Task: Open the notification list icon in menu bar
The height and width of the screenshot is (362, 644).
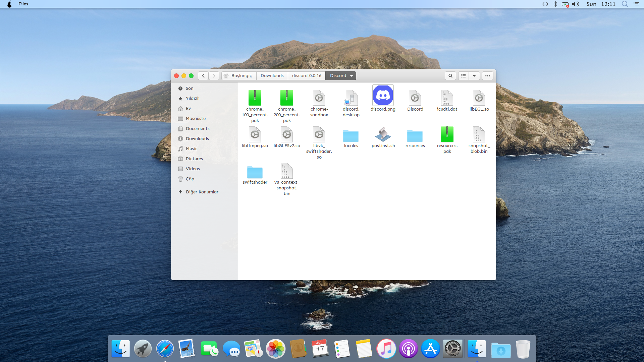Action: click(636, 4)
